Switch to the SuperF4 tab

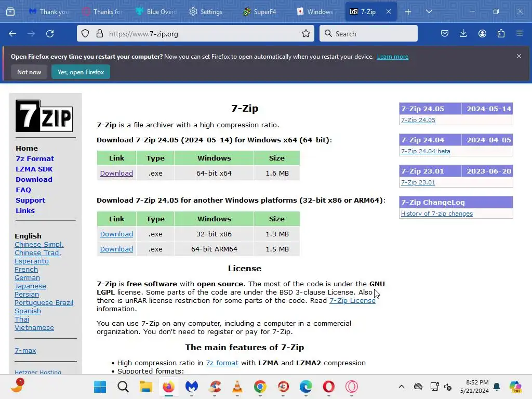[x=260, y=11]
